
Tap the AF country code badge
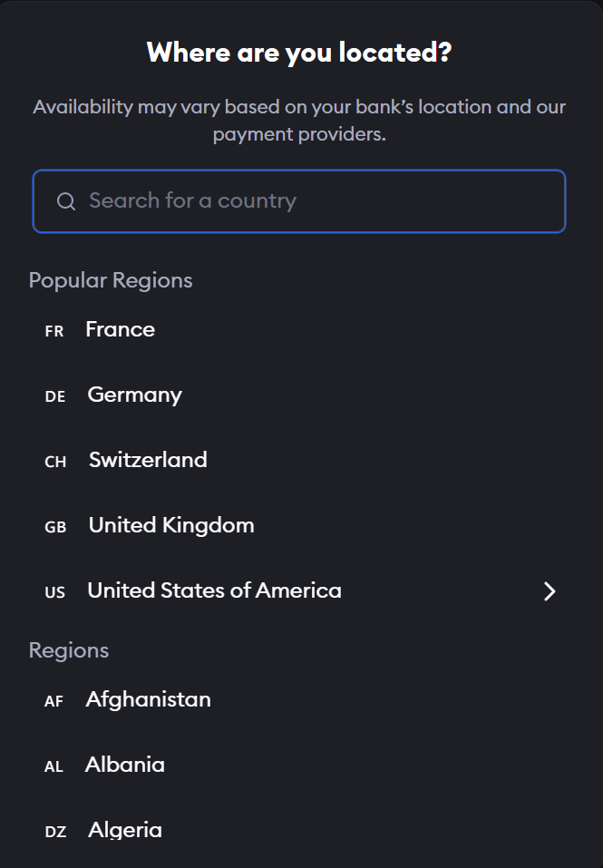tap(54, 701)
